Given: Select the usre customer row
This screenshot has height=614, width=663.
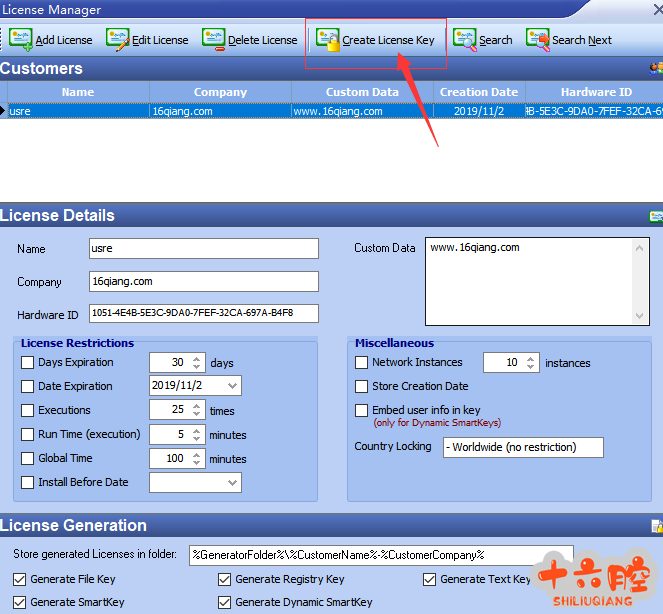Looking at the screenshot, I should click(x=78, y=111).
